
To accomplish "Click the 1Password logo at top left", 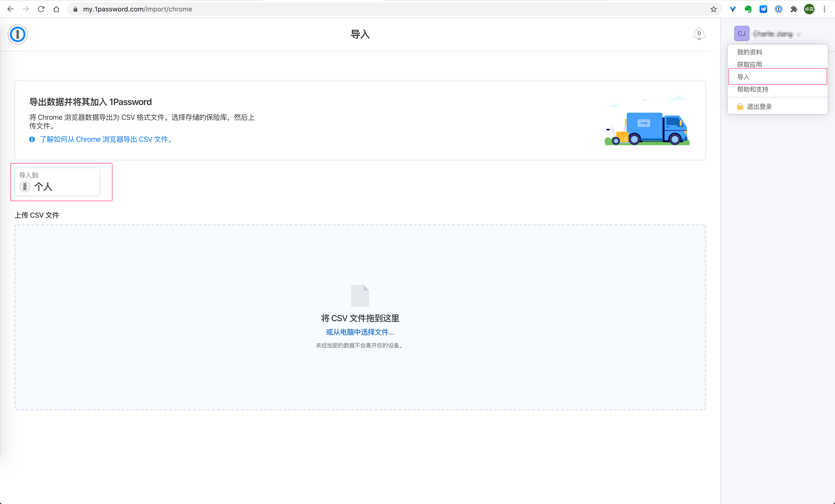I will (x=18, y=34).
